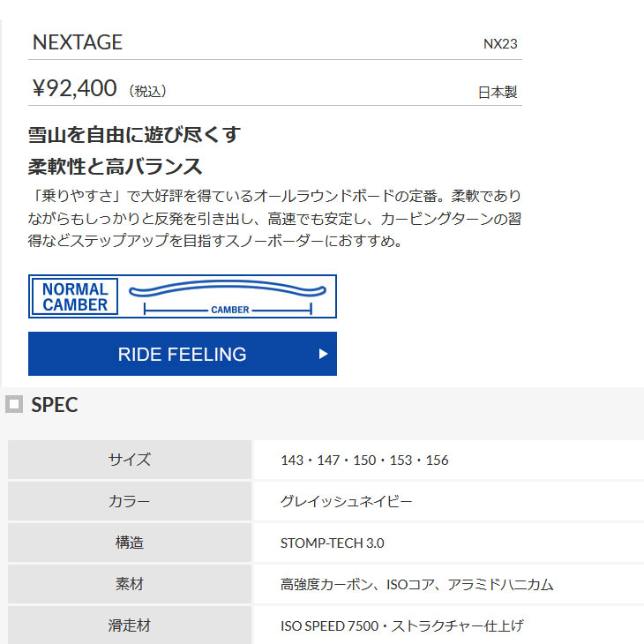Viewport: 644px width, 644px height.
Task: Click the square icon beside SPEC
Action: tap(14, 404)
